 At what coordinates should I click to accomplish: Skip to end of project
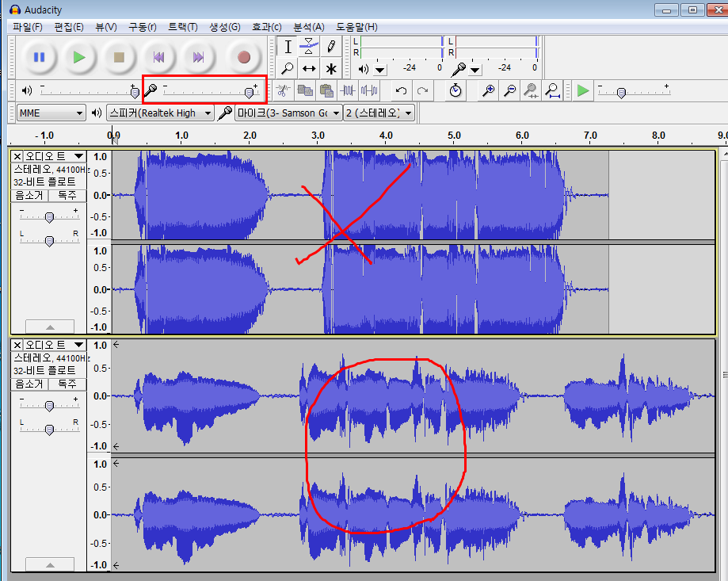pos(198,57)
